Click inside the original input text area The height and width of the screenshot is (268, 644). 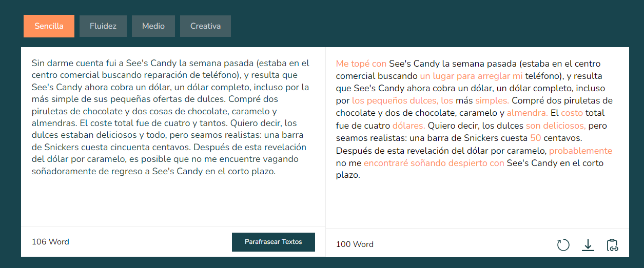click(x=173, y=136)
